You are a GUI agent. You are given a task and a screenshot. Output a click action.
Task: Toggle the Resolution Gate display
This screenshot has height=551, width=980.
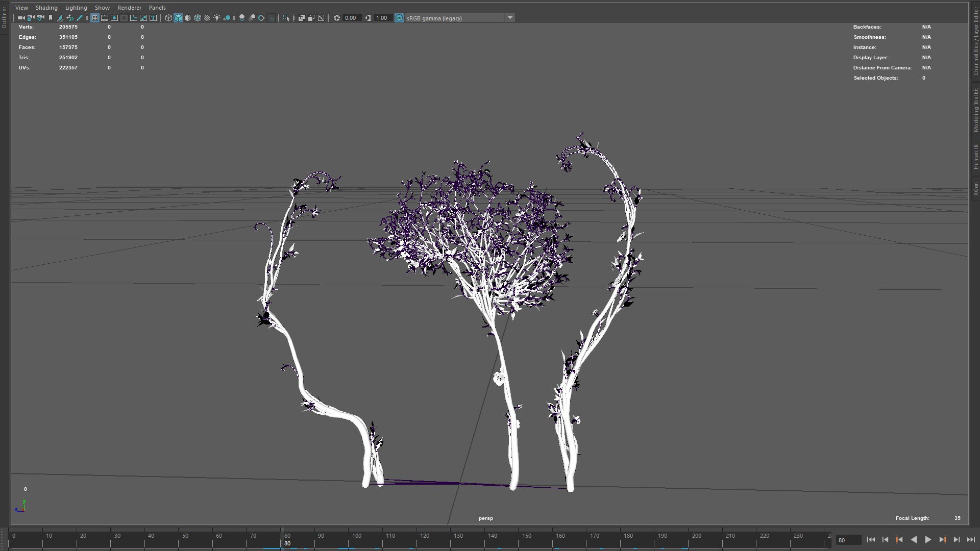(x=114, y=18)
